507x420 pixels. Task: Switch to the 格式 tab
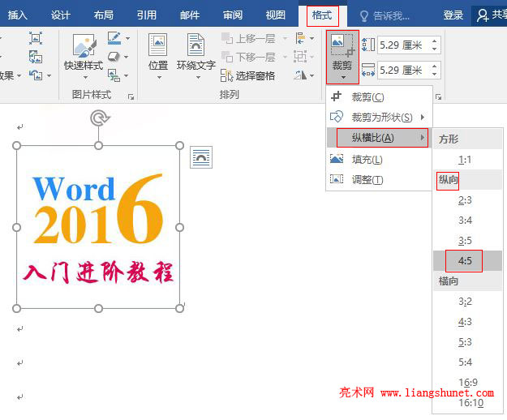pos(322,15)
